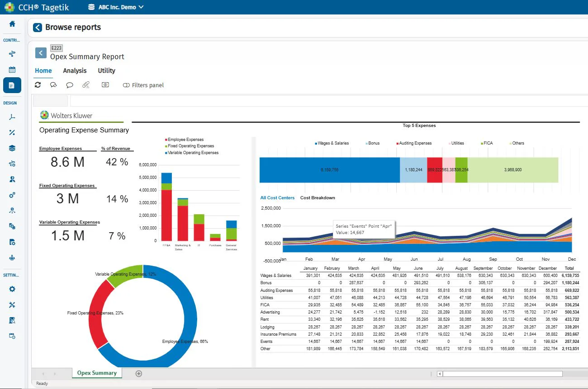Open the ABC Inc. Demo dropdown
The image size is (588, 389).
click(116, 7)
